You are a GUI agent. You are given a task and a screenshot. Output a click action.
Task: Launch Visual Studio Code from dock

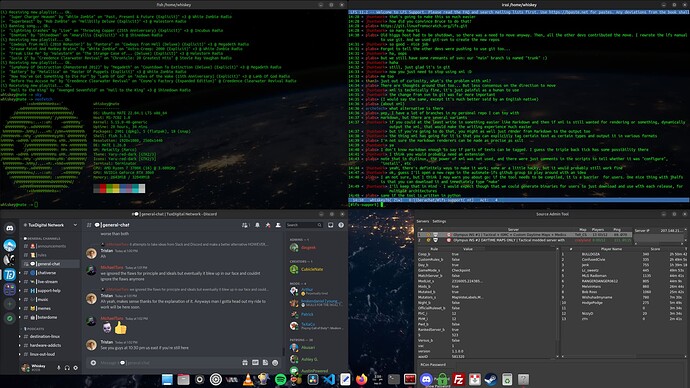pyautogui.click(x=329, y=379)
